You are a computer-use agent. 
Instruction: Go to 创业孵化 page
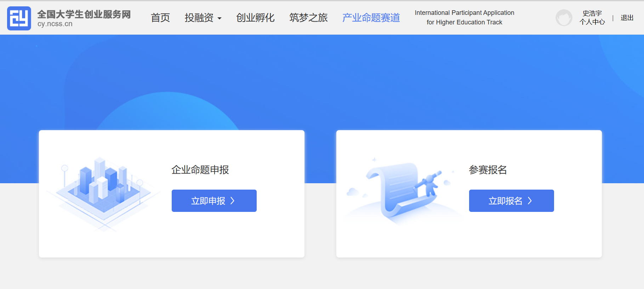tap(255, 18)
